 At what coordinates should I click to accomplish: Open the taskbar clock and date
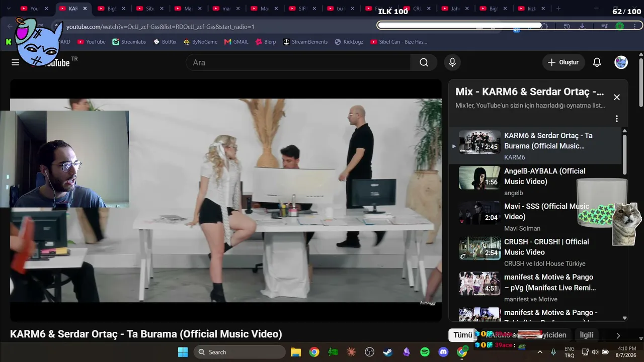(626, 352)
